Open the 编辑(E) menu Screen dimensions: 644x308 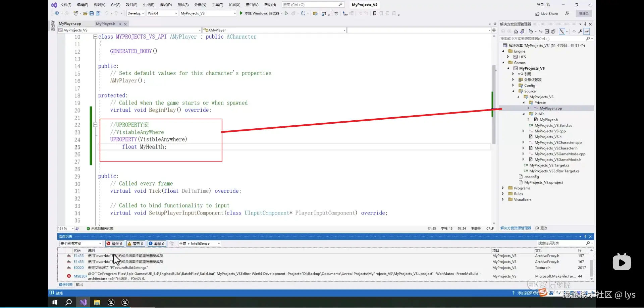(x=83, y=5)
